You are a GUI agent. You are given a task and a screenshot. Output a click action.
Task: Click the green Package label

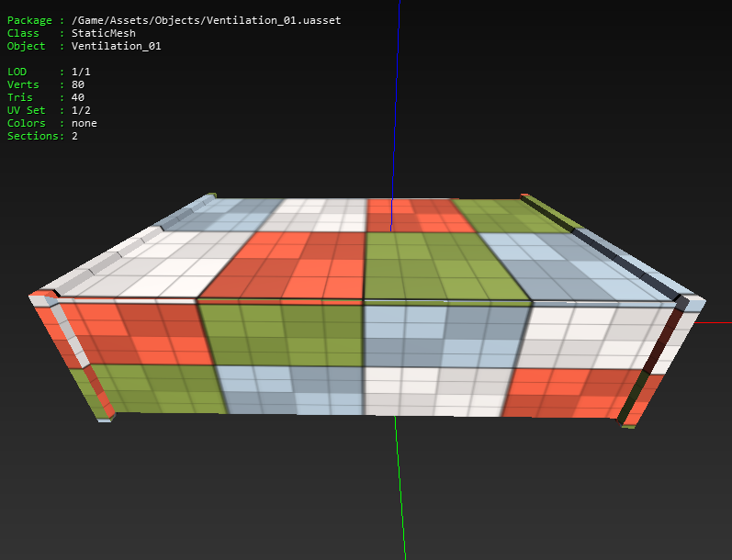click(29, 20)
